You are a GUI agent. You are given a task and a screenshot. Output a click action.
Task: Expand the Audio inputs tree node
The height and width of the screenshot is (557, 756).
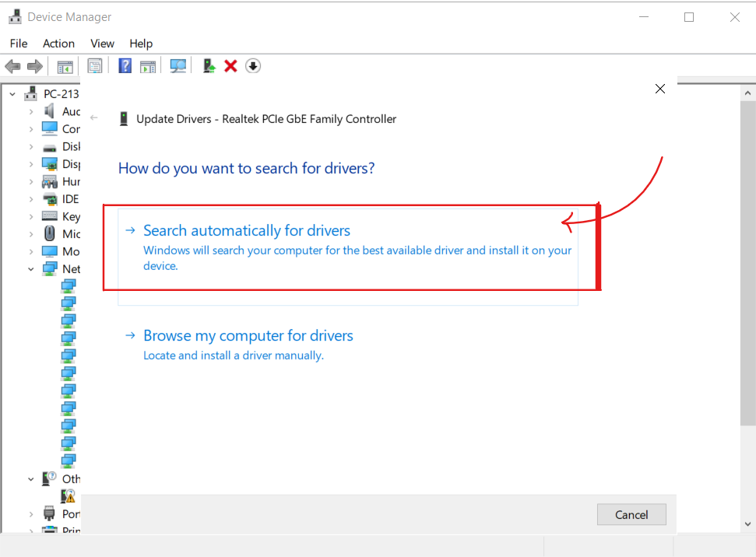coord(31,111)
